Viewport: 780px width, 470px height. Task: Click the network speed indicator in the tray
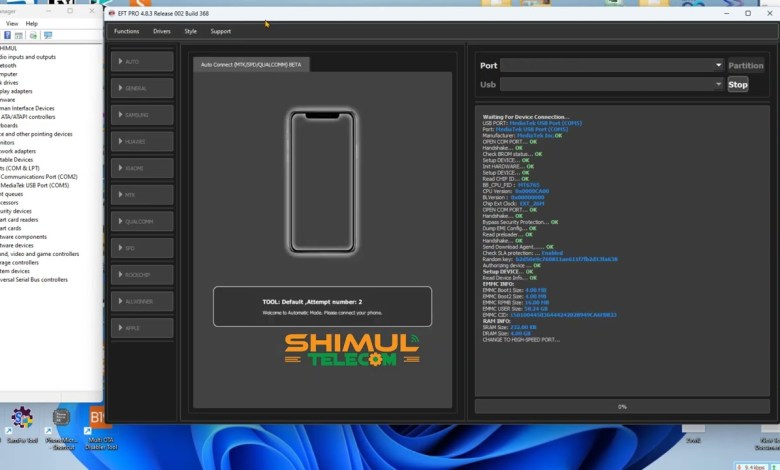[x=751, y=467]
